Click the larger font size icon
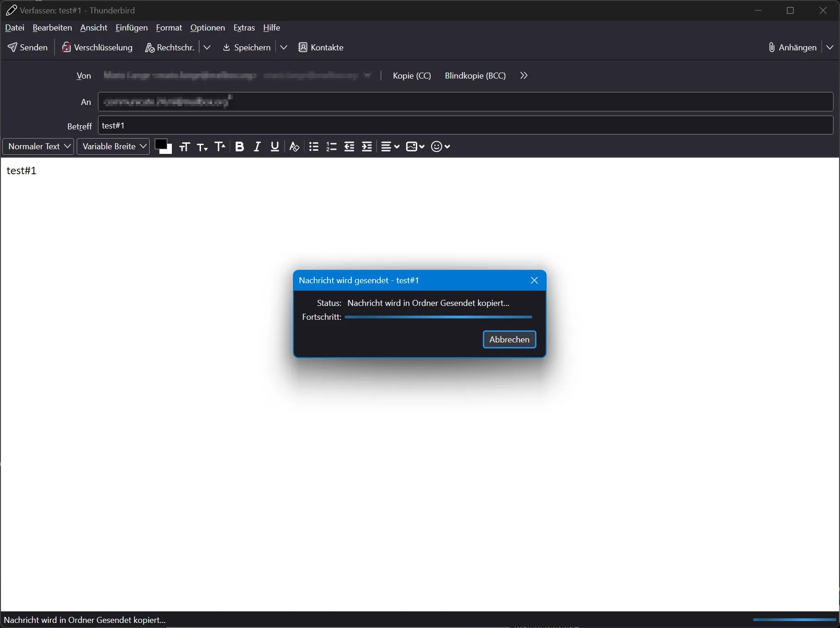The image size is (840, 628). (220, 146)
